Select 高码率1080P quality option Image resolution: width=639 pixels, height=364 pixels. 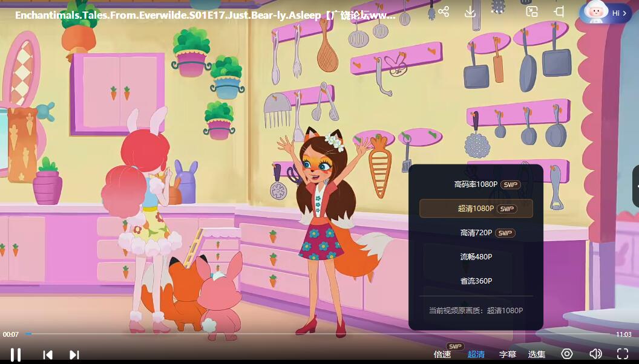click(476, 184)
